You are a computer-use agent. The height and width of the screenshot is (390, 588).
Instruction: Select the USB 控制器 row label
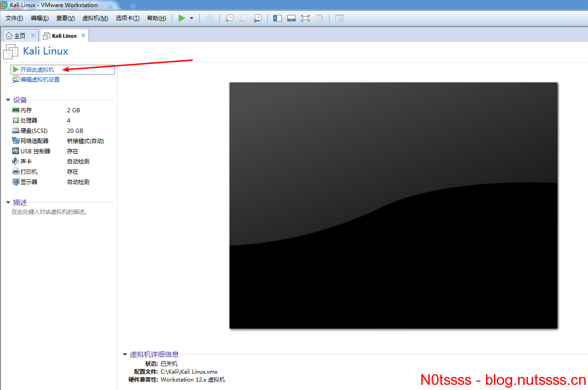click(x=35, y=151)
